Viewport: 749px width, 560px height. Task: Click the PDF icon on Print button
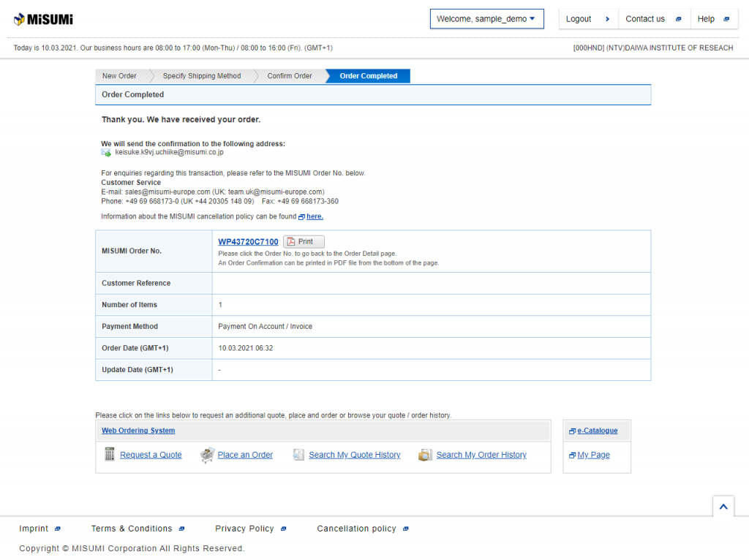[x=291, y=241]
